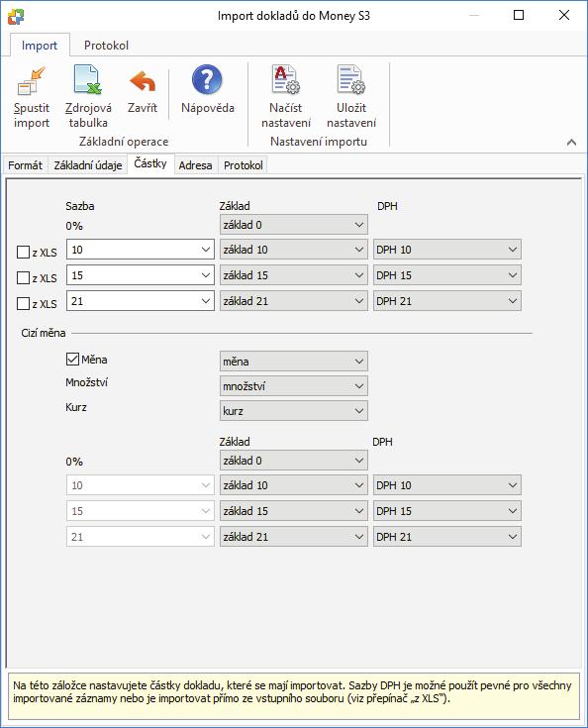Close the Import dokladů window
This screenshot has height=728, width=588.
point(564,15)
